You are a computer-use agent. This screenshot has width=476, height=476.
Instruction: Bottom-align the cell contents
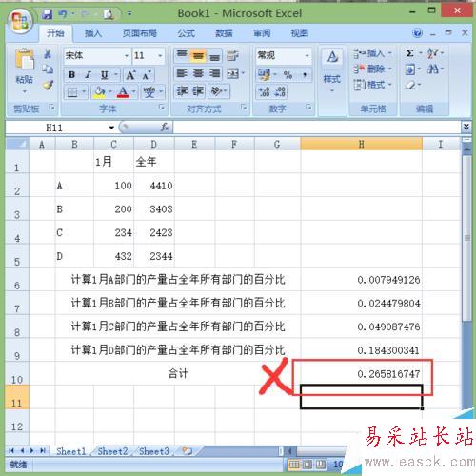click(x=214, y=56)
